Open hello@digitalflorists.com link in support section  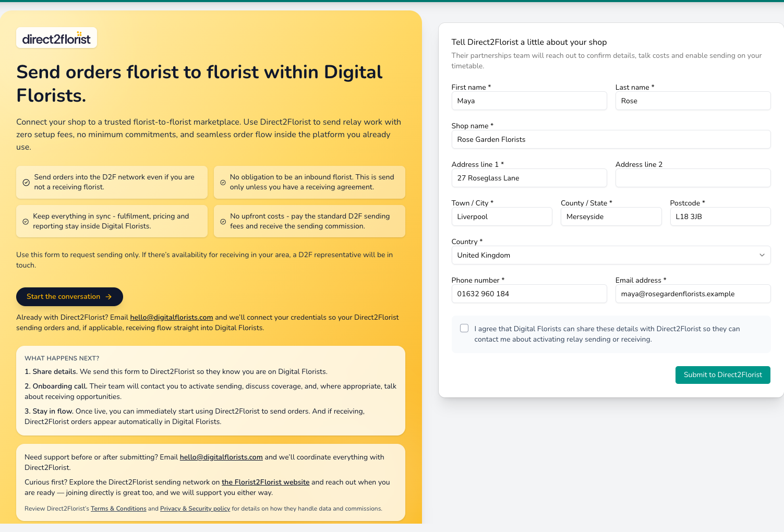coord(221,457)
